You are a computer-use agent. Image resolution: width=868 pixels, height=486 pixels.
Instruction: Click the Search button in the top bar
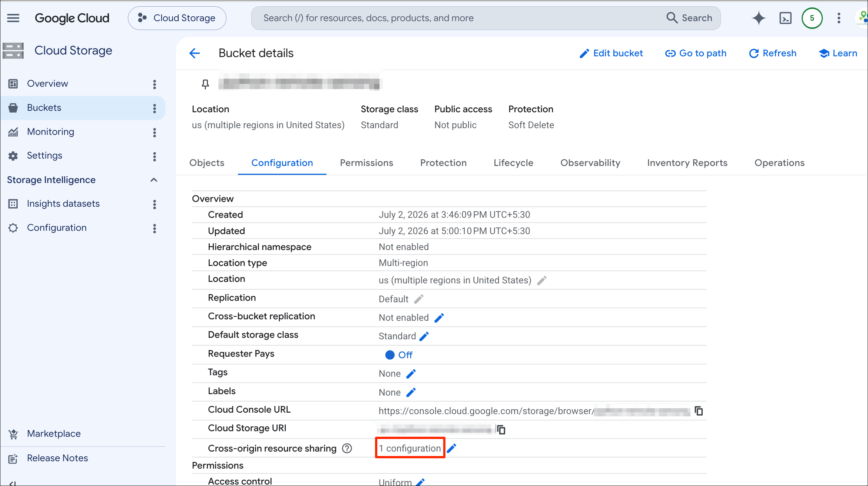coord(689,18)
